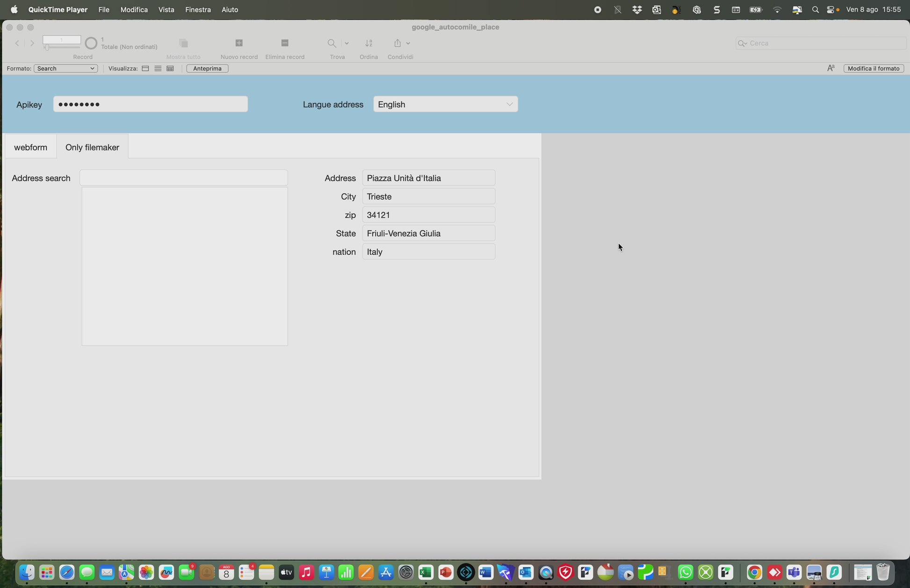910x588 pixels.
Task: Click the Condividi share icon
Action: 397,43
